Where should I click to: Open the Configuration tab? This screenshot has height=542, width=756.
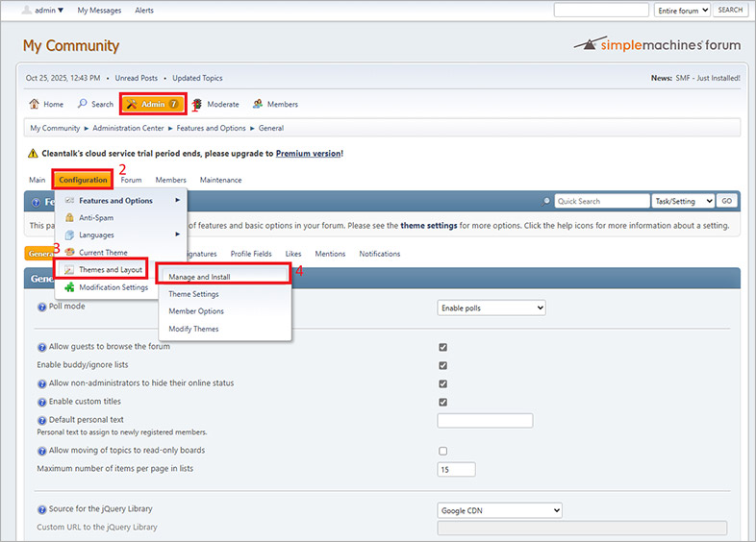[83, 180]
